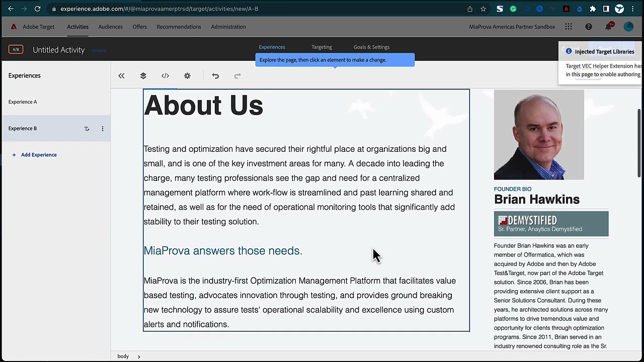Open the user profile avatar in Adobe header

pyautogui.click(x=629, y=27)
